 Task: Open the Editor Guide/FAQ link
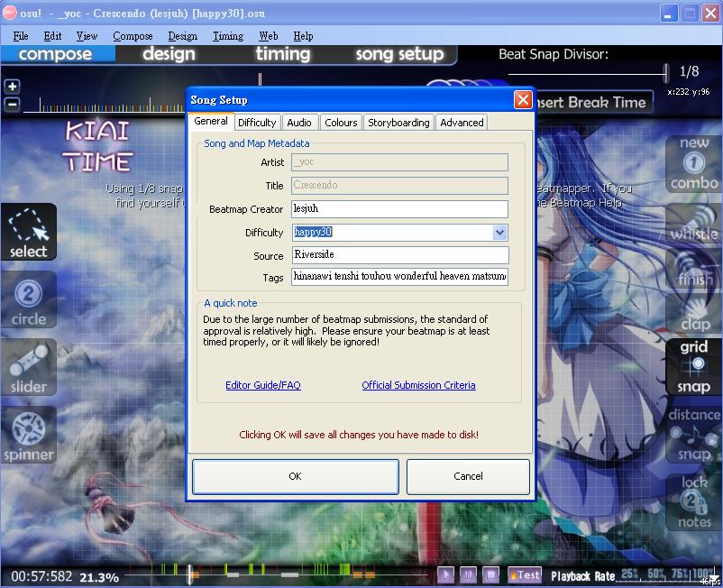pyautogui.click(x=263, y=385)
